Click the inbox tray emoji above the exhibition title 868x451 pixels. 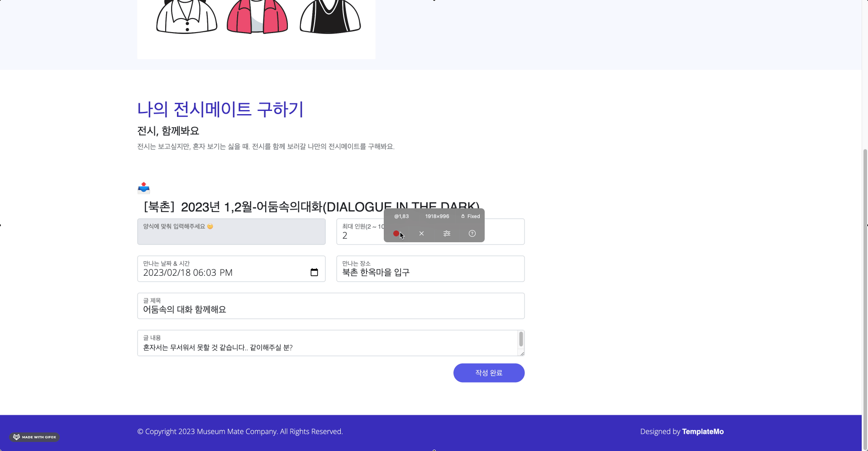[143, 188]
